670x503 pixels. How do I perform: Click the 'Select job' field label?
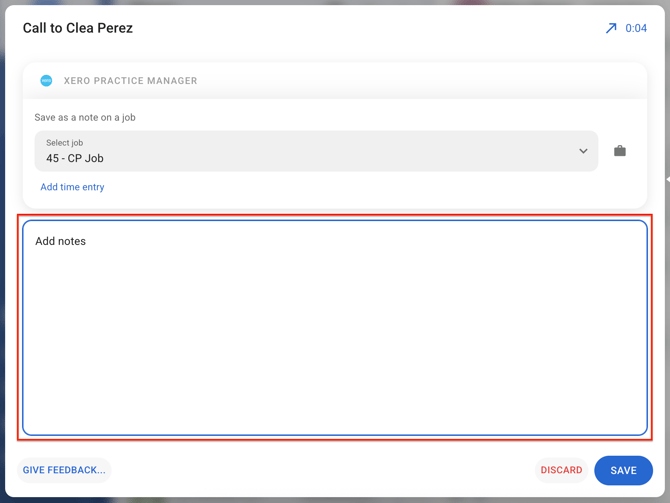coord(65,143)
